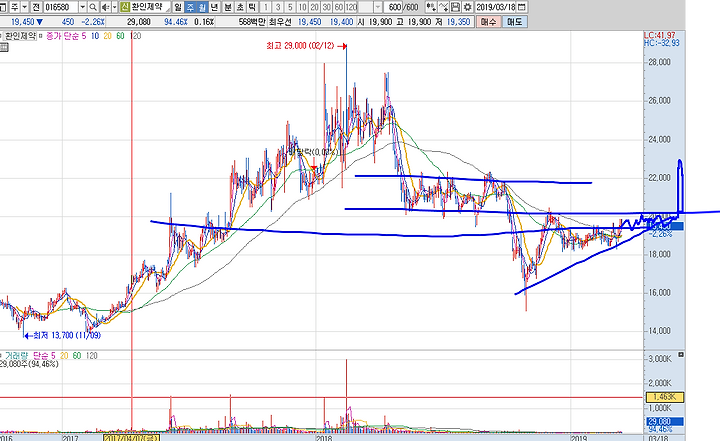
Task: Click the 매수 buy button
Action: 489,22
